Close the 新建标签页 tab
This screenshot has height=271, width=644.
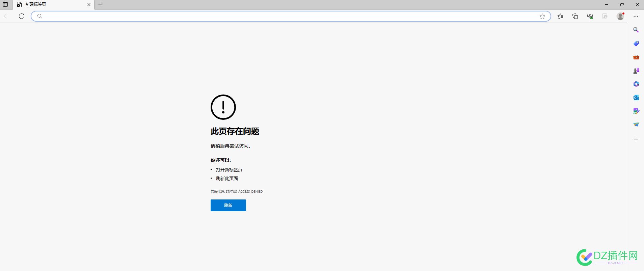89,4
